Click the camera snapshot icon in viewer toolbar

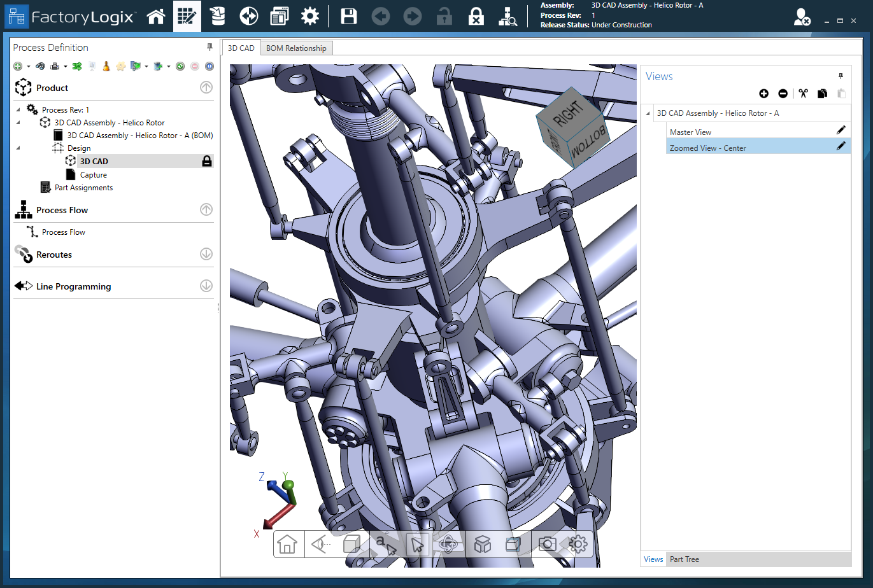tap(547, 544)
